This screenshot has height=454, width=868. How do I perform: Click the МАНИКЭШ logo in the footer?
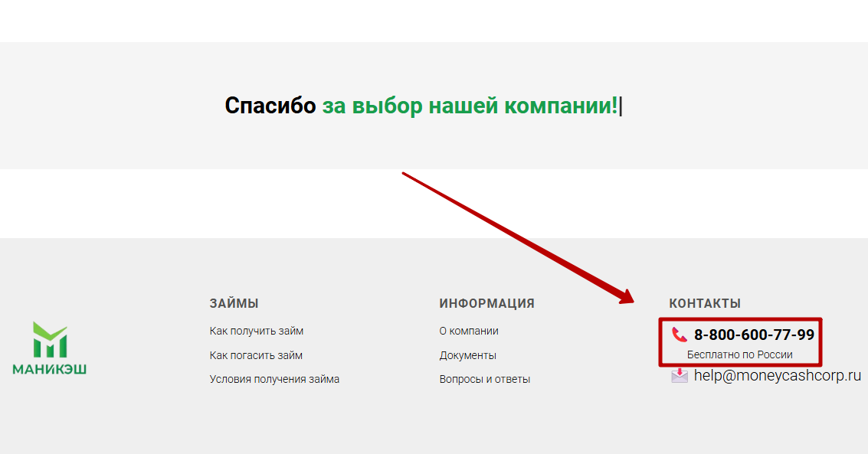pos(49,348)
